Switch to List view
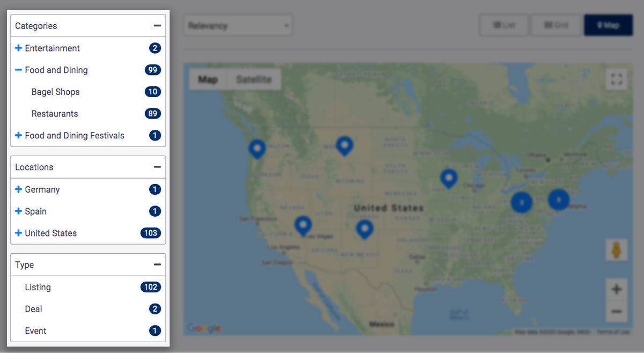Viewport: 644px width, 353px height. click(504, 25)
